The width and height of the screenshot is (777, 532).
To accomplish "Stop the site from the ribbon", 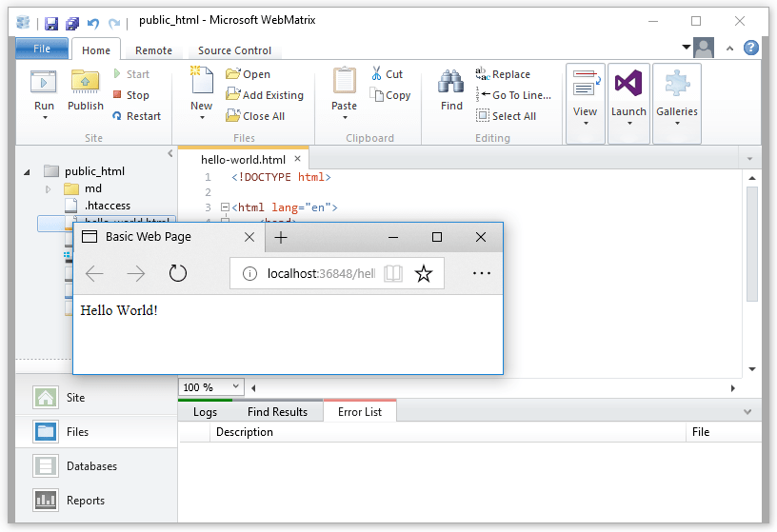I will pyautogui.click(x=130, y=95).
